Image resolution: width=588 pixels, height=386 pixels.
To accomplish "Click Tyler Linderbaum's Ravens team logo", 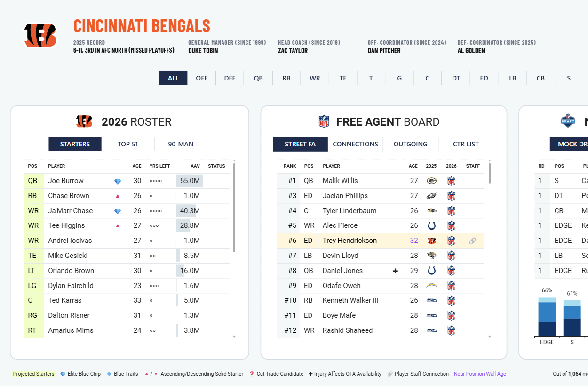I will click(x=431, y=211).
